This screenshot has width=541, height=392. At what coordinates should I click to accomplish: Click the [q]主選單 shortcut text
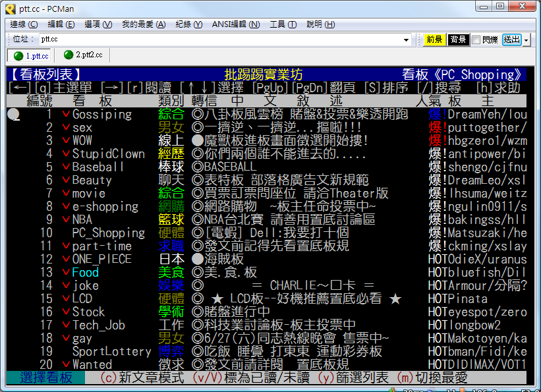coord(63,88)
